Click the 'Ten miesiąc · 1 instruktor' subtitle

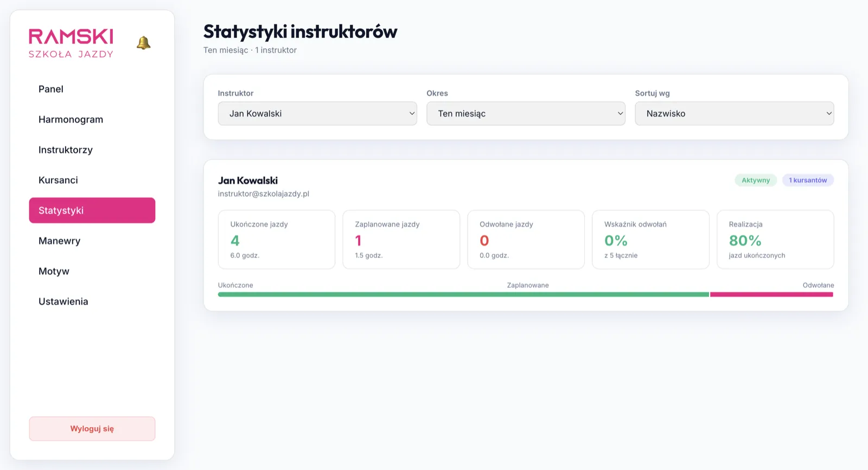click(250, 50)
